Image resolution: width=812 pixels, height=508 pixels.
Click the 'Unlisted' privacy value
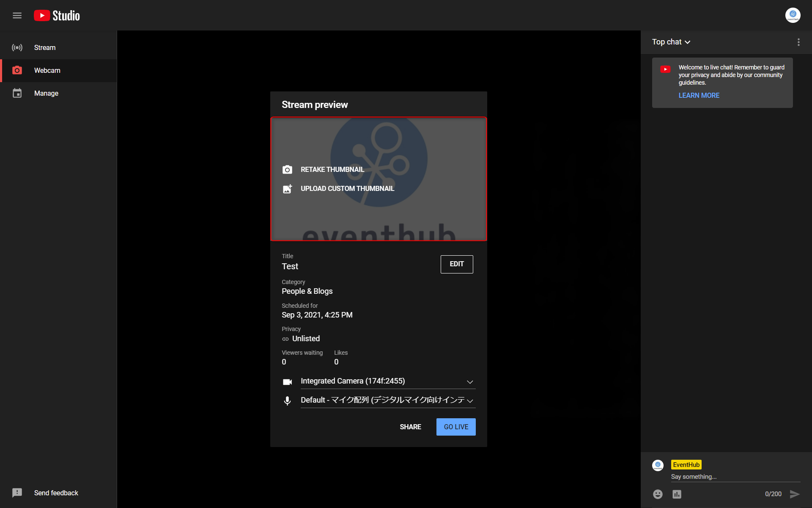click(306, 339)
